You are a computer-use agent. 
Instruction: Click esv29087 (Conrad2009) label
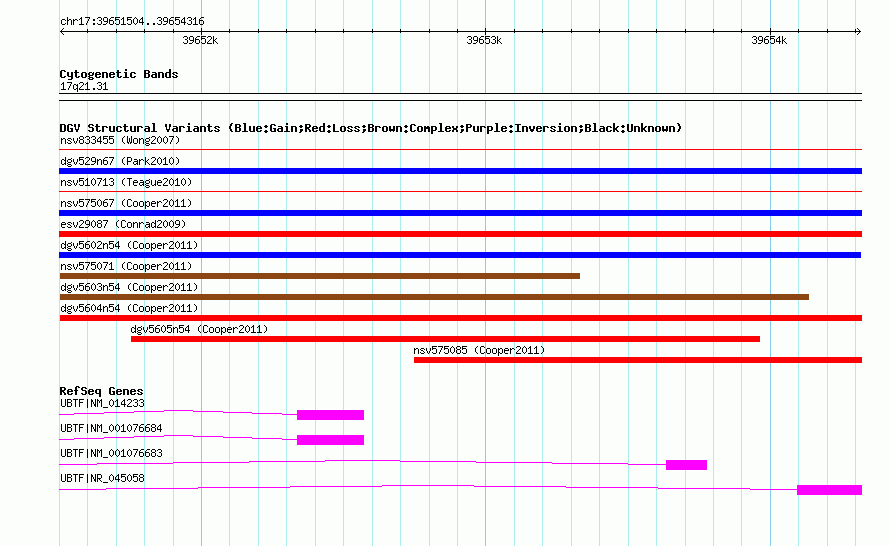tap(123, 224)
